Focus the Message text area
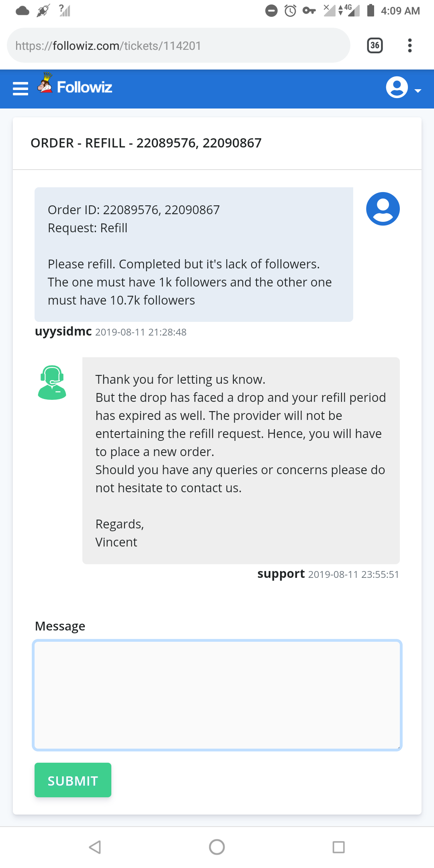 pyautogui.click(x=217, y=695)
